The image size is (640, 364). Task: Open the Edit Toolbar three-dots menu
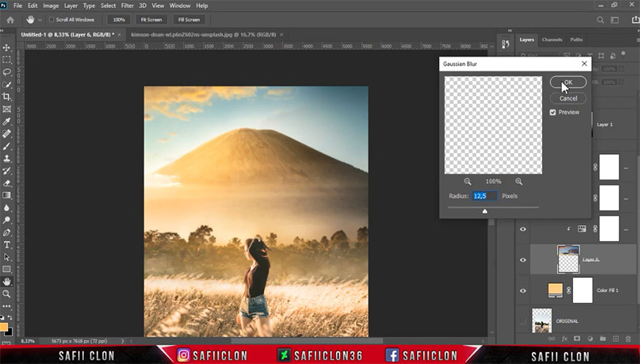pyautogui.click(x=7, y=306)
